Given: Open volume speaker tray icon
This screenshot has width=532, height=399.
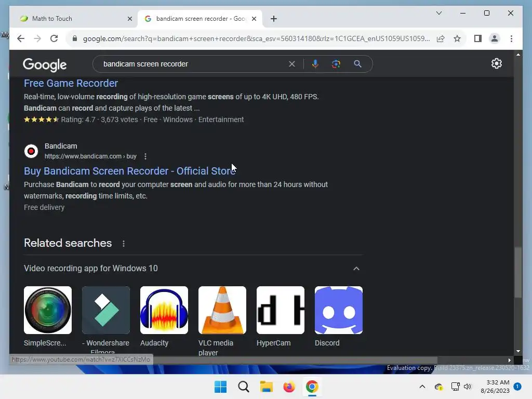Looking at the screenshot, I should tap(468, 387).
